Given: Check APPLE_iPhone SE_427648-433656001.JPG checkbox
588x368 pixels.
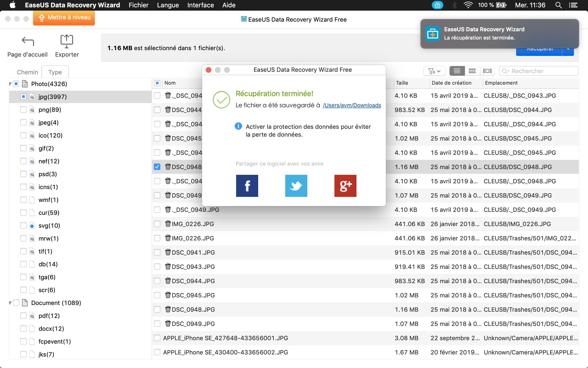Looking at the screenshot, I should coord(157,338).
